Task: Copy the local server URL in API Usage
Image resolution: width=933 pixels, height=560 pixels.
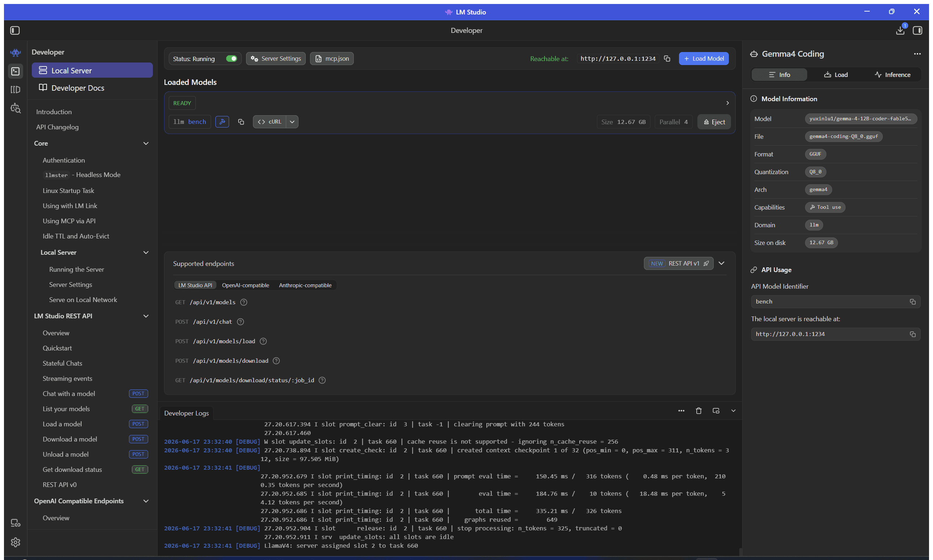Action: (913, 334)
